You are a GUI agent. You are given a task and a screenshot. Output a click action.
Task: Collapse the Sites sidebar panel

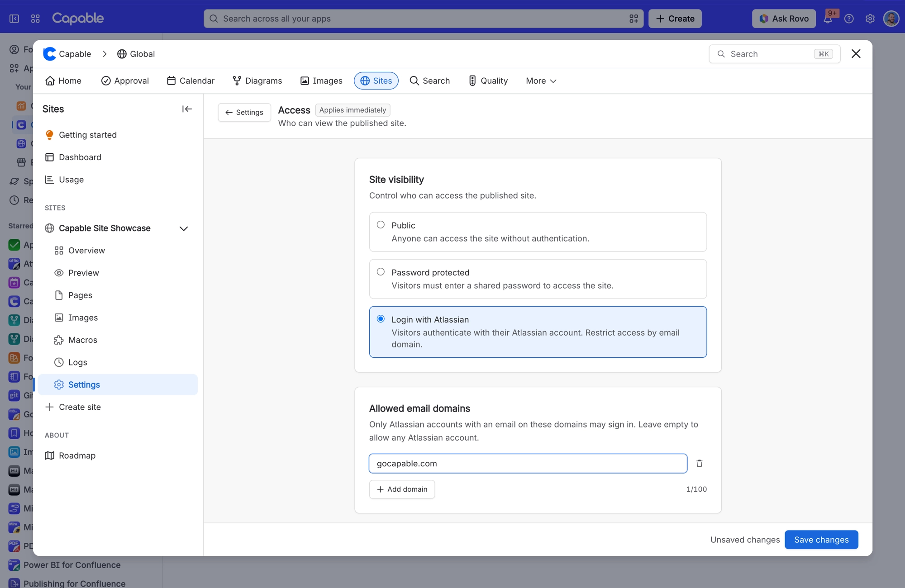[x=187, y=109]
